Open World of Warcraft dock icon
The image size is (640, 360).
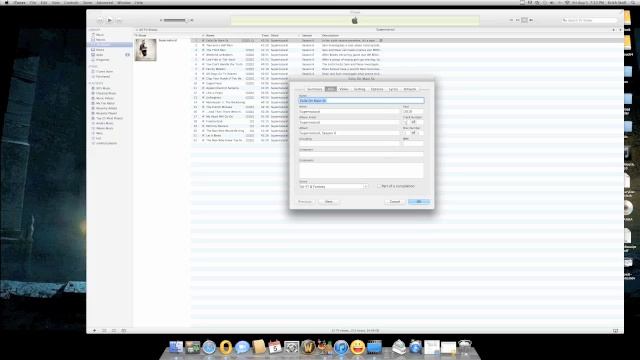308,347
